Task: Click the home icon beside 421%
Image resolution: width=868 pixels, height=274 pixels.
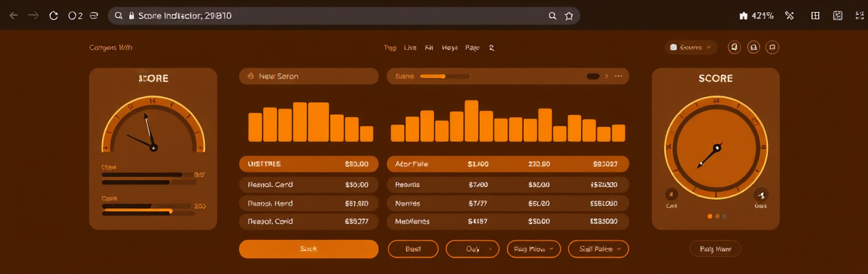Action: point(744,16)
